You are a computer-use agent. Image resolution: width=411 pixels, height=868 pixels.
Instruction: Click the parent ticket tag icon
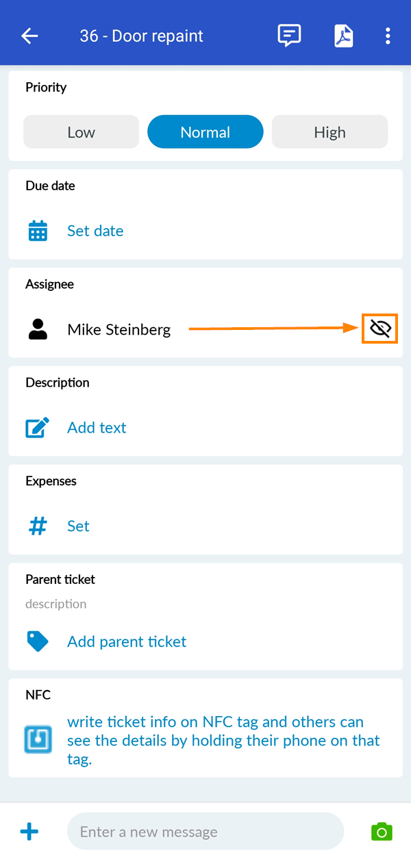tap(38, 641)
